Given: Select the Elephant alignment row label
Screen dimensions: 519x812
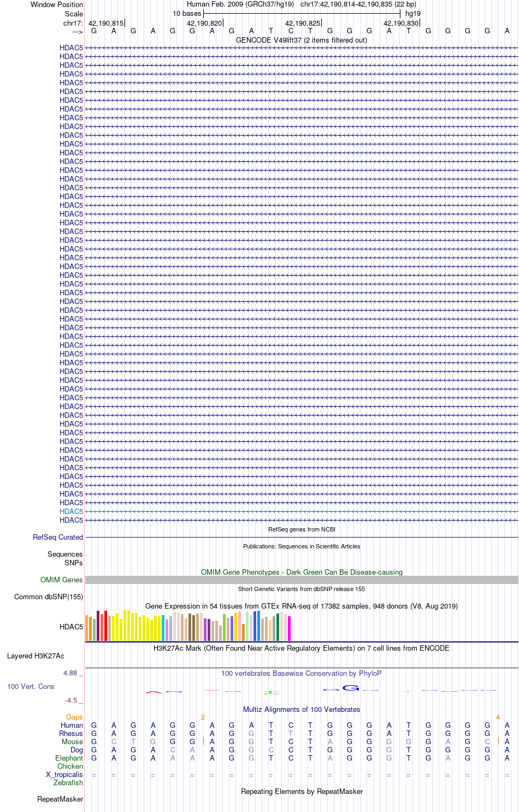Looking at the screenshot, I should [x=69, y=758].
